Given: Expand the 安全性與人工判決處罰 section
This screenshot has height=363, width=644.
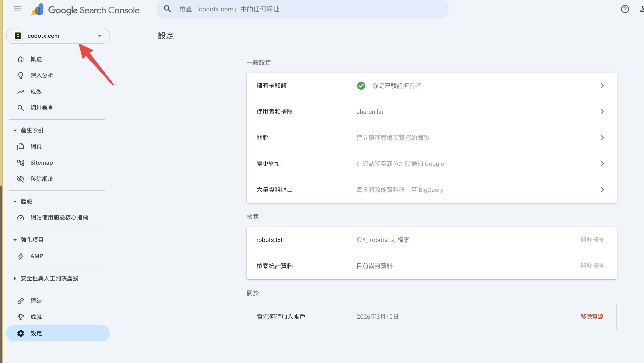Looking at the screenshot, I should pyautogui.click(x=15, y=278).
